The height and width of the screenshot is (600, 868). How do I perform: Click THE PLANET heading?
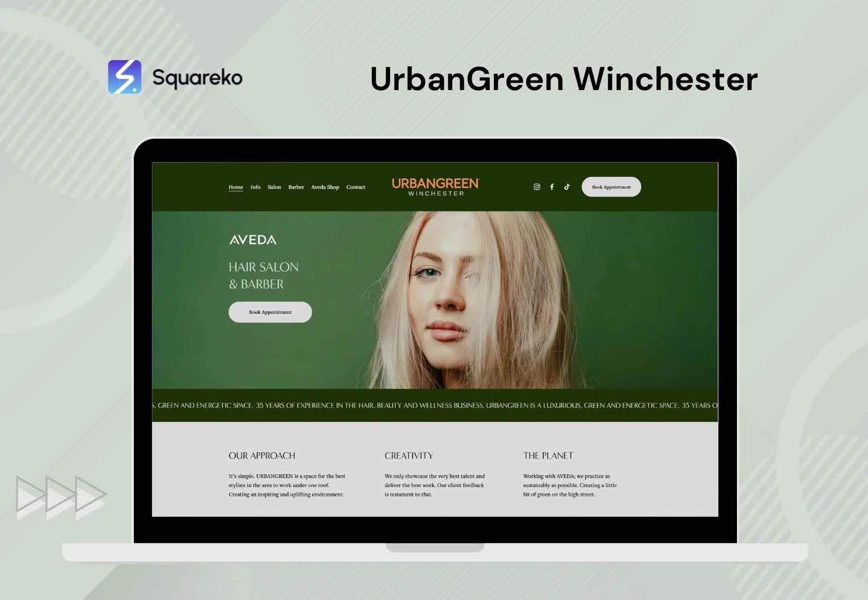(x=548, y=456)
